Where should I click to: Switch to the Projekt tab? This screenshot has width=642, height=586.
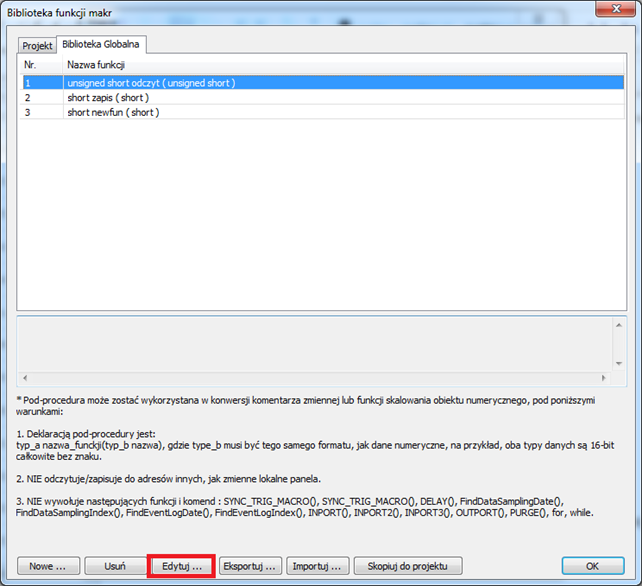37,45
